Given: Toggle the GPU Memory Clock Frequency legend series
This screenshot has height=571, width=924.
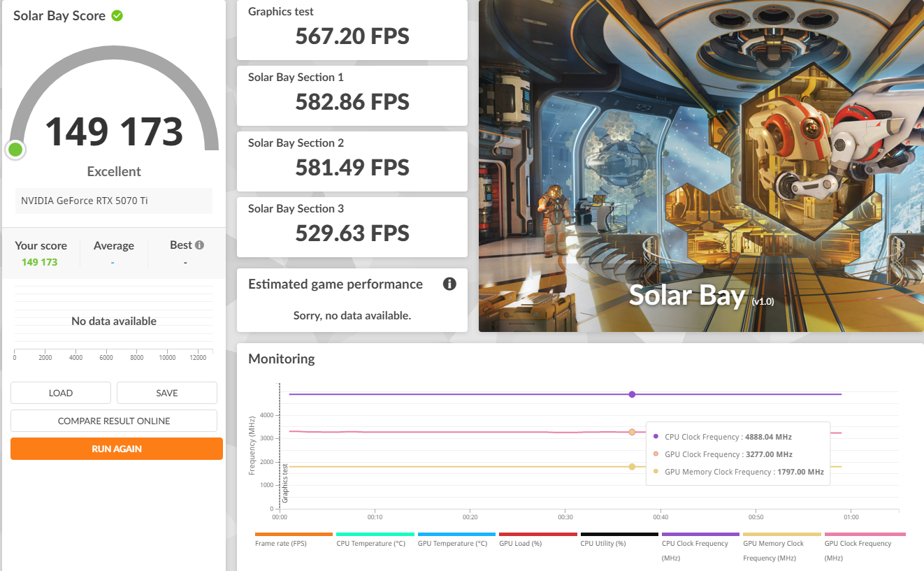Looking at the screenshot, I should pyautogui.click(x=781, y=547).
